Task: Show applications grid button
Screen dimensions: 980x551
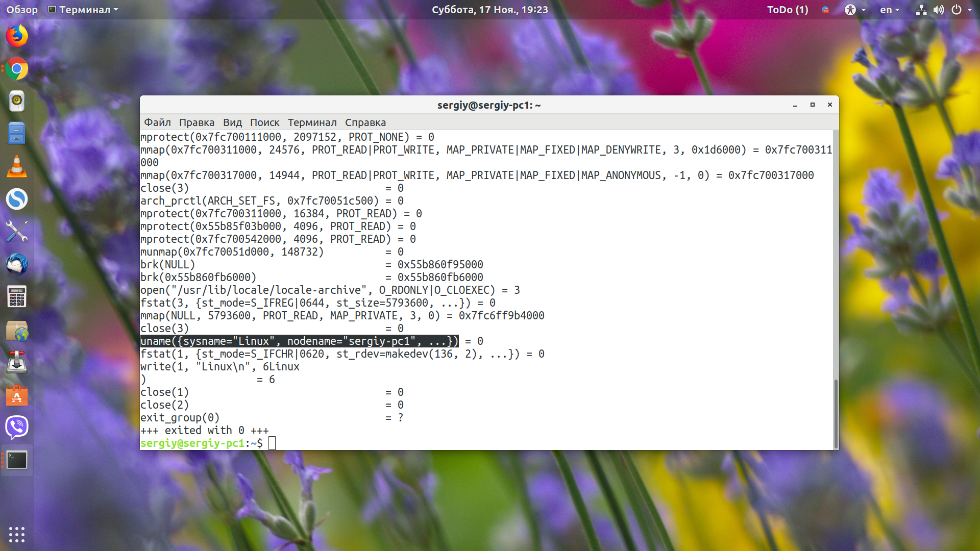Action: [x=17, y=534]
